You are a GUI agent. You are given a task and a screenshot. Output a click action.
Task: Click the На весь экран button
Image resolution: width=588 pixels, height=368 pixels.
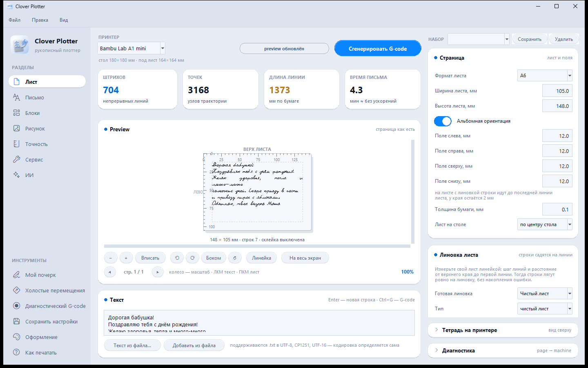tap(305, 258)
